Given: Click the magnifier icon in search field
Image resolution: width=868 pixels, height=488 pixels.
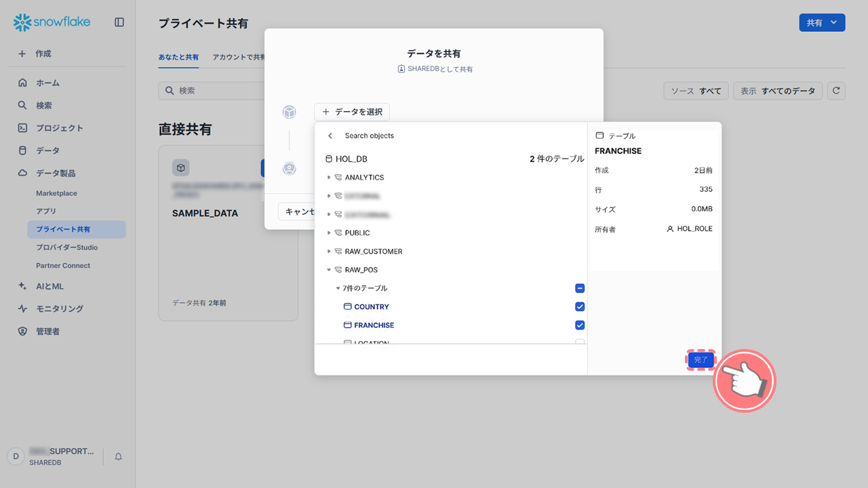Looking at the screenshot, I should [x=169, y=90].
